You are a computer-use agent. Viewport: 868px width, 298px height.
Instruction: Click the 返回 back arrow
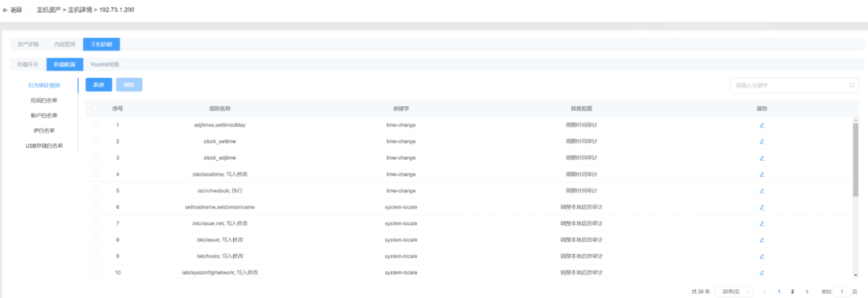[6, 10]
